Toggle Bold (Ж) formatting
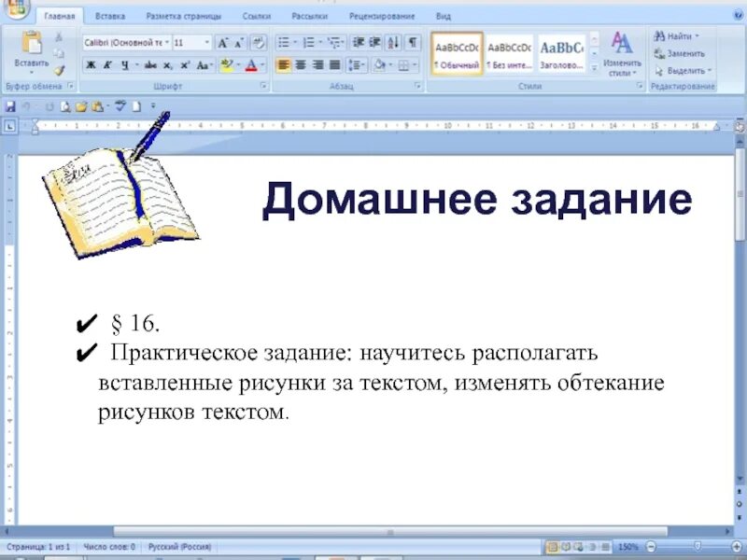The width and height of the screenshot is (747, 560). pos(91,65)
